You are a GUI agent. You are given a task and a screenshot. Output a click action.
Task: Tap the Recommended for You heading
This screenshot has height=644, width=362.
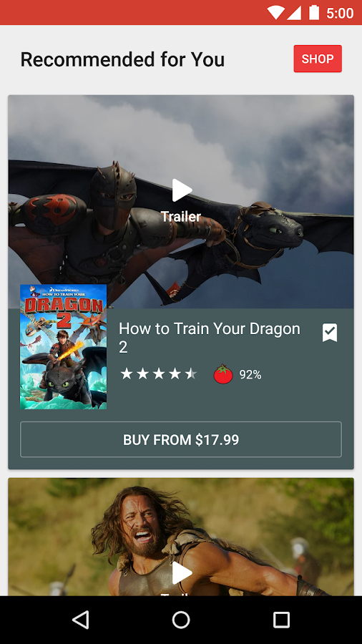[123, 59]
